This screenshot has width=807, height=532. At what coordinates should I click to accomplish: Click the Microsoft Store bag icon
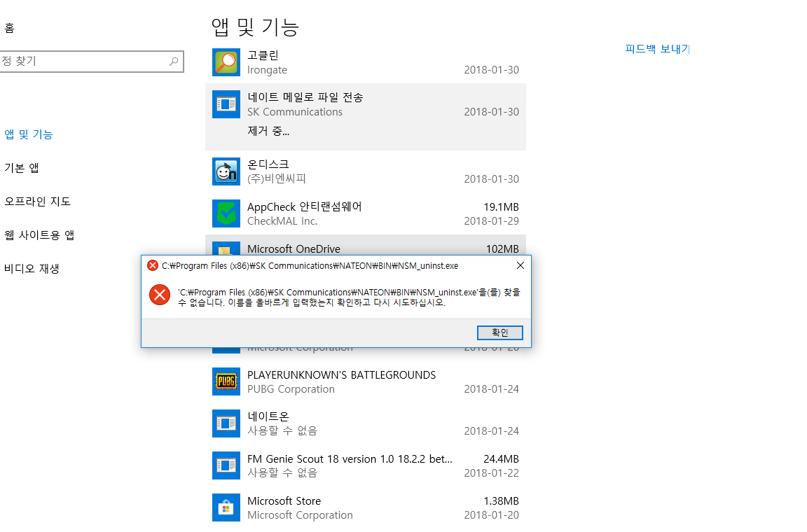click(x=226, y=507)
